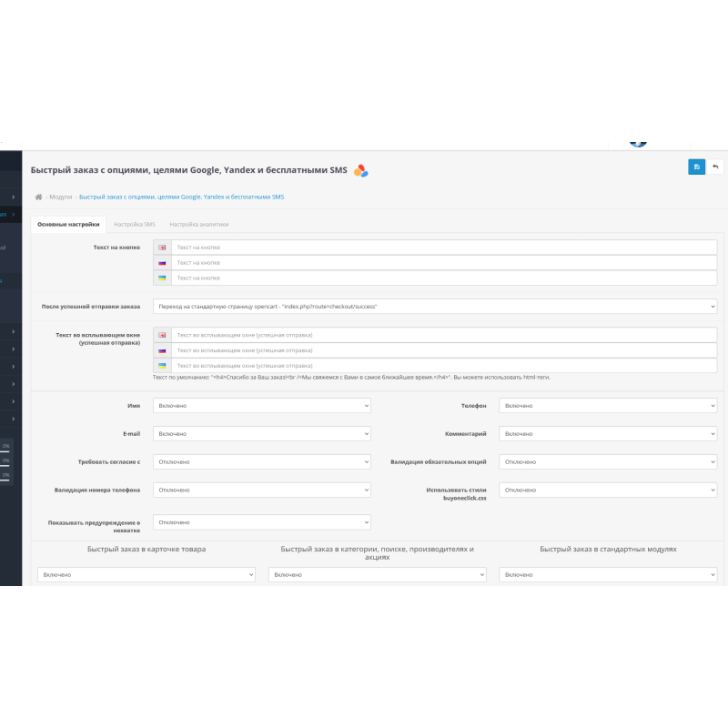This screenshot has height=728, width=728.
Task: Open the dropdown under «Быстрый заказ в карточке товара»
Action: [146, 574]
